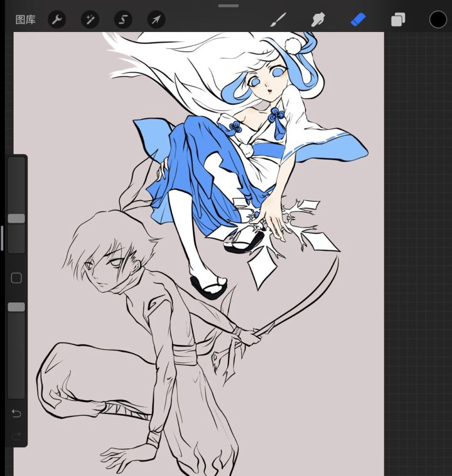Activate the Selection S-shaped tool
Screen dimensions: 452x476
pos(123,19)
